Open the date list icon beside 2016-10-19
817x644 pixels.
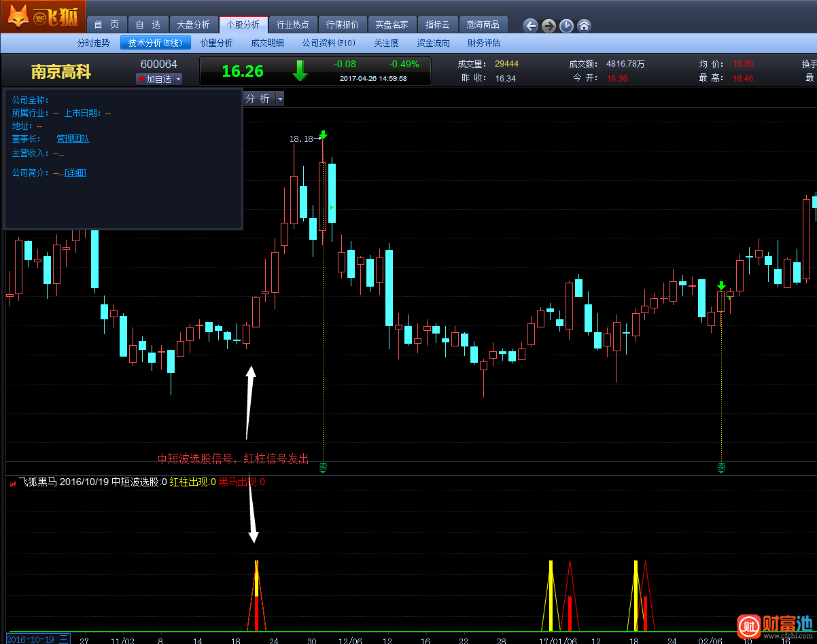(x=63, y=639)
